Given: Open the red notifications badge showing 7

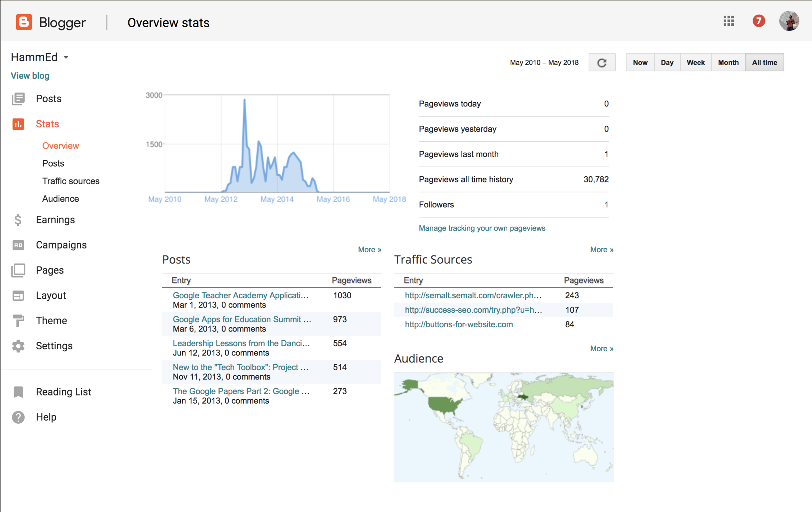Looking at the screenshot, I should [758, 21].
